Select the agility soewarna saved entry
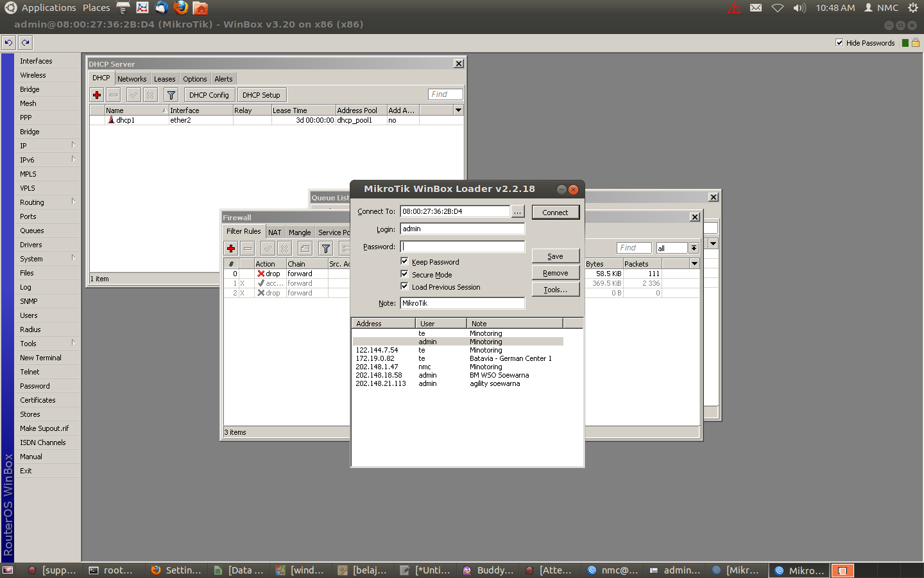Screen dimensions: 924x578 458,383
